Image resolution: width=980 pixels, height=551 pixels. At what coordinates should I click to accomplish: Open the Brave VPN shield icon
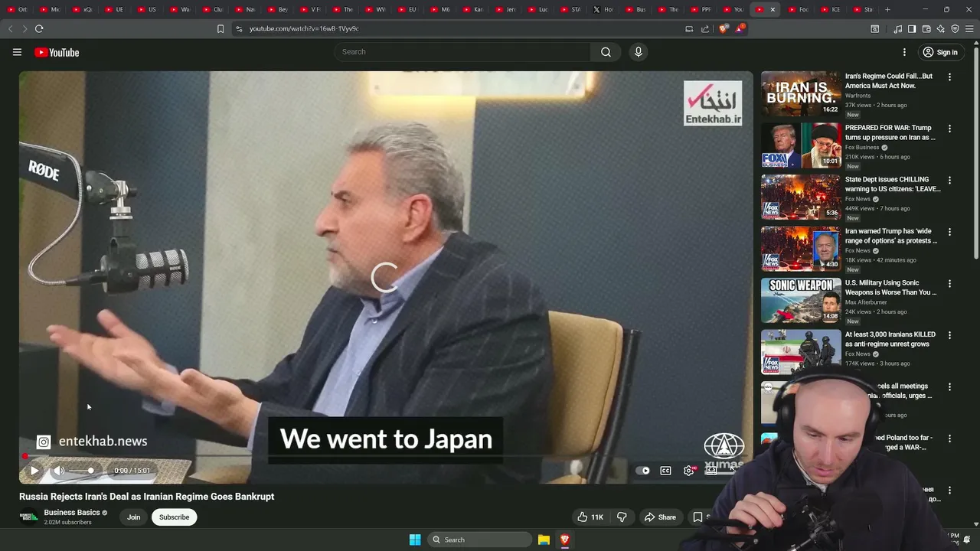tap(955, 28)
